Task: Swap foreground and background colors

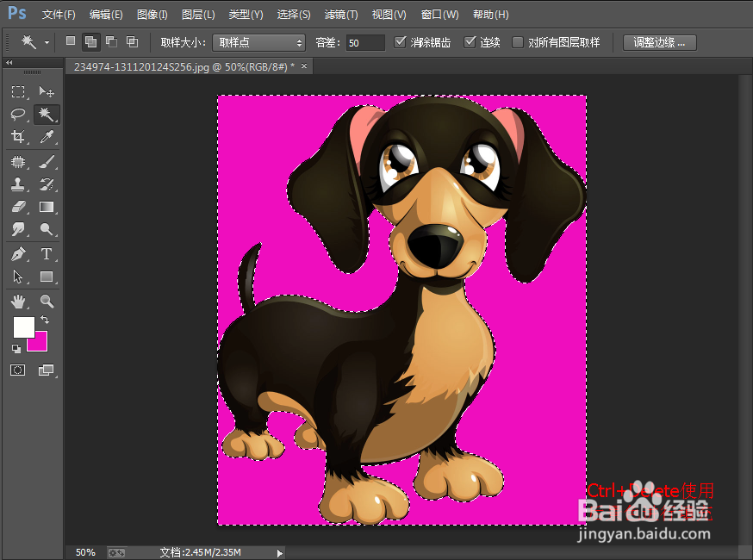Action: (45, 320)
